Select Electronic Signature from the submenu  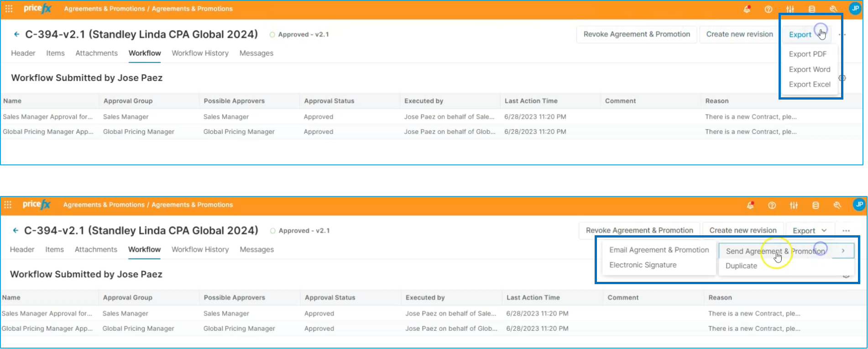pyautogui.click(x=643, y=265)
